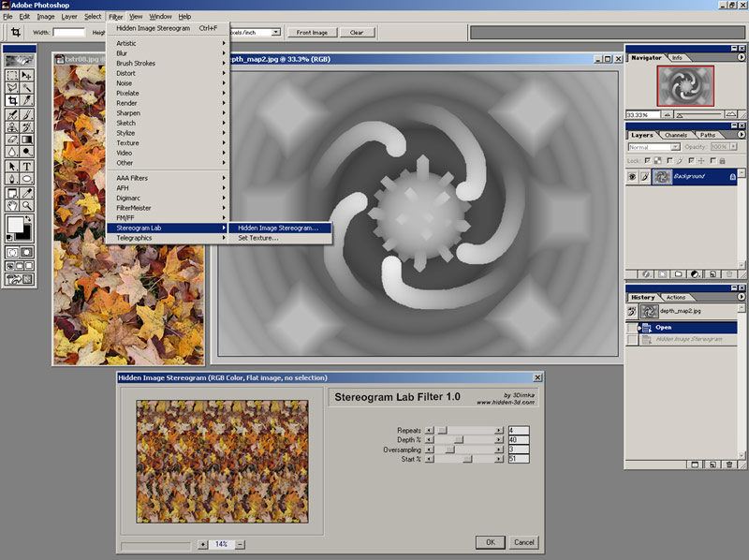
Task: Switch to the Info tab
Action: 677,58
